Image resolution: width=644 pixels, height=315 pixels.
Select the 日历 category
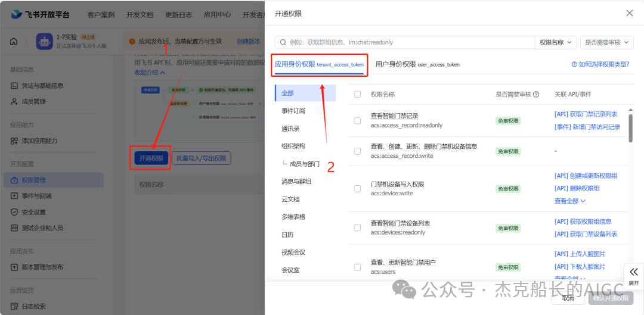tap(287, 235)
